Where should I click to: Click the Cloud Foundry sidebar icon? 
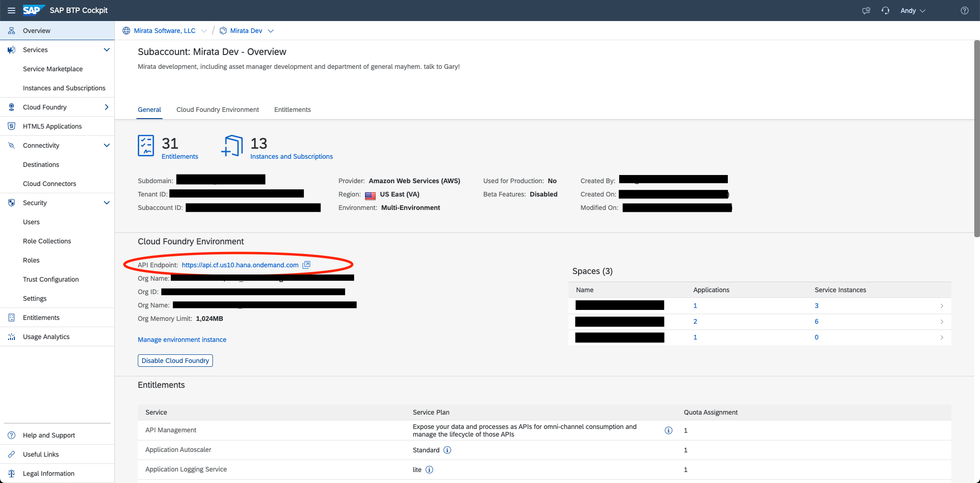pos(11,107)
